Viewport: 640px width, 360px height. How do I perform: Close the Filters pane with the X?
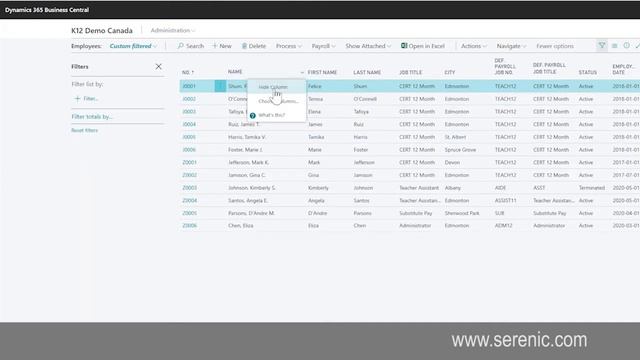tap(158, 67)
